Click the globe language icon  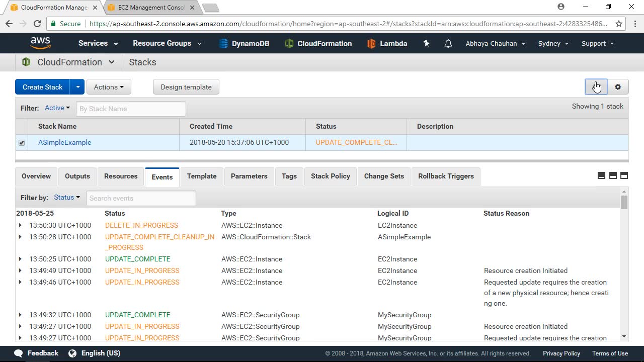click(72, 353)
